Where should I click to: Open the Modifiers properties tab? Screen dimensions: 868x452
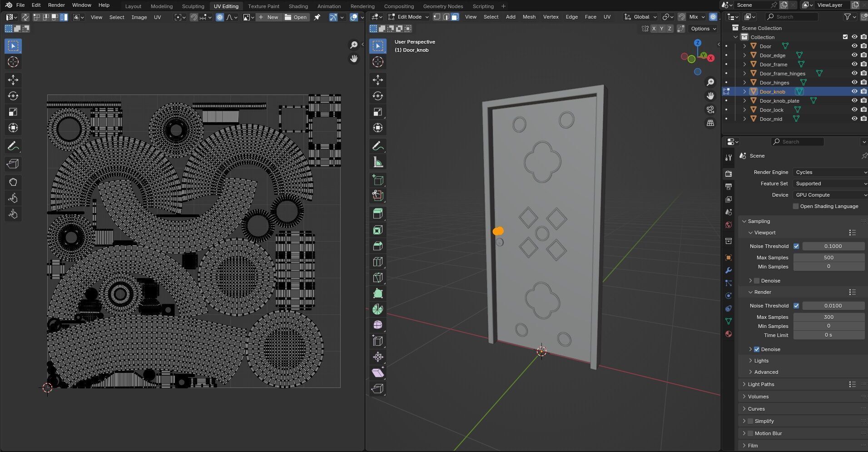[x=729, y=270]
